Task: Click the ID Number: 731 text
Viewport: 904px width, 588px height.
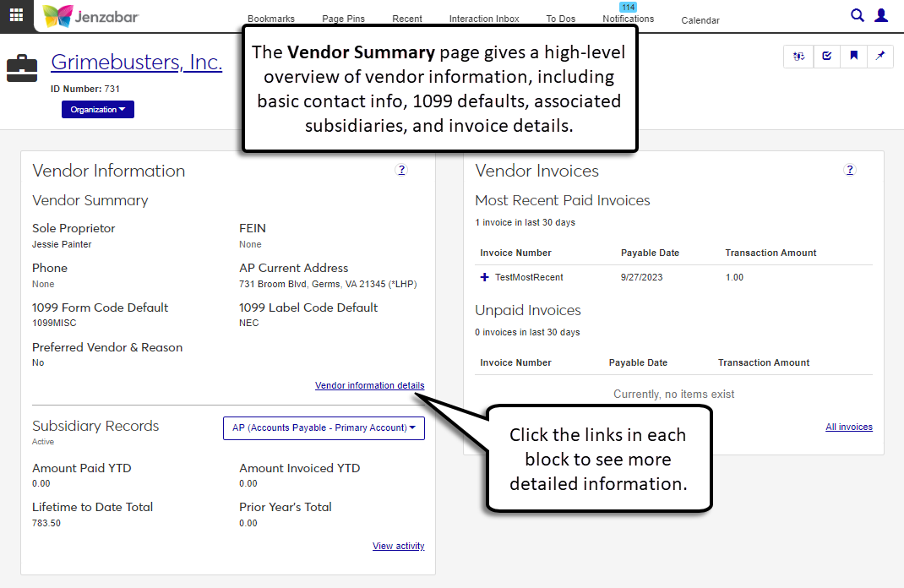Action: tap(85, 89)
